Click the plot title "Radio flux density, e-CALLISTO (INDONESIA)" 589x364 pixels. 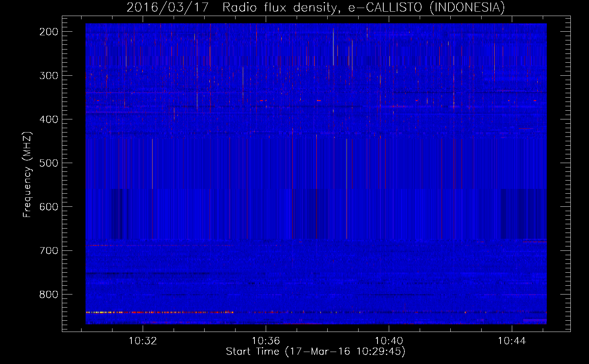tap(364, 7)
